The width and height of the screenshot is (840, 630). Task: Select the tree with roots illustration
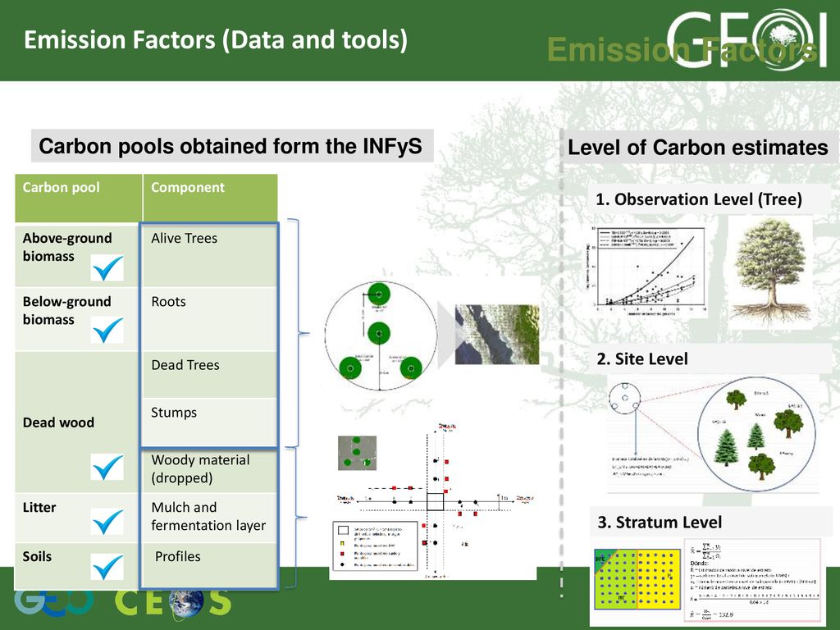click(x=770, y=272)
